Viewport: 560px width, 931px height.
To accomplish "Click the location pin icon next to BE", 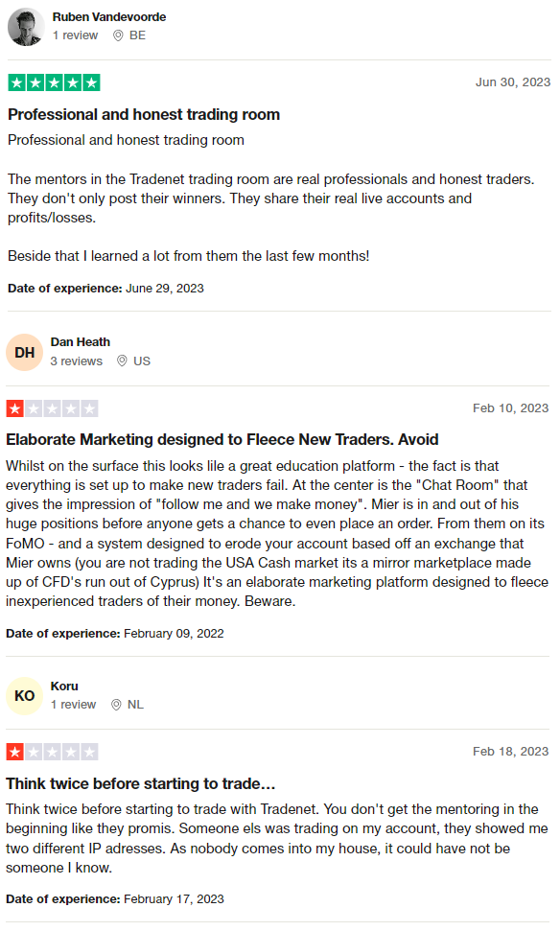I will 118,35.
